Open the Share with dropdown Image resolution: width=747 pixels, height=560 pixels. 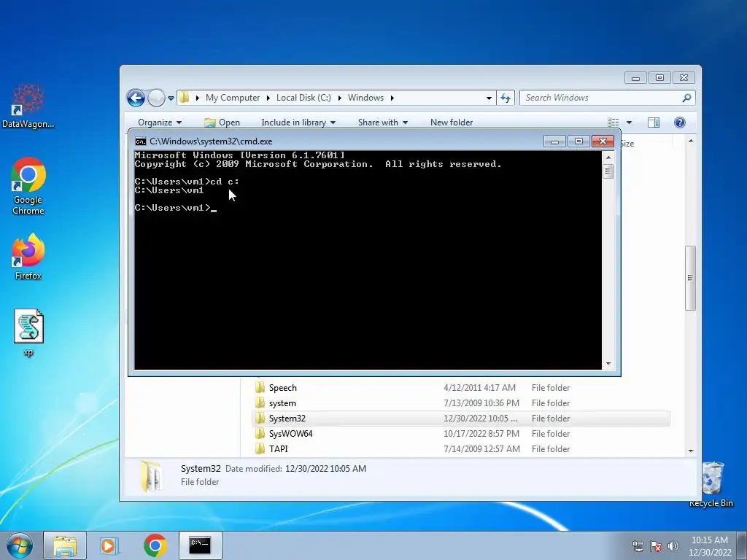(382, 122)
